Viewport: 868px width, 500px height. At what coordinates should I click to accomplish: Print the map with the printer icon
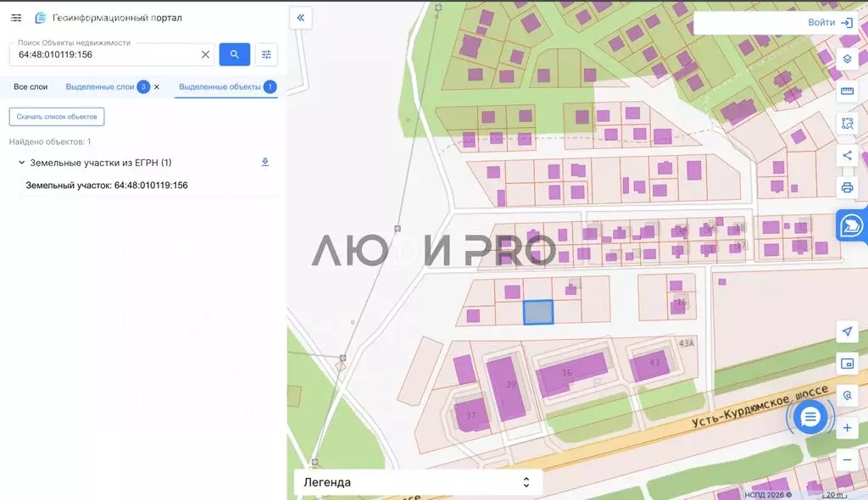click(846, 187)
